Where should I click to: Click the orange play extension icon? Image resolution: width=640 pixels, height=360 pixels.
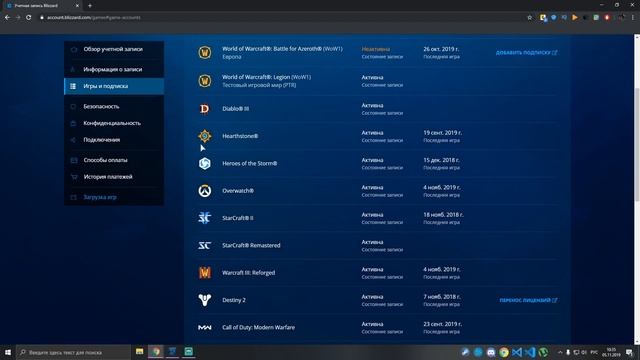pos(575,18)
